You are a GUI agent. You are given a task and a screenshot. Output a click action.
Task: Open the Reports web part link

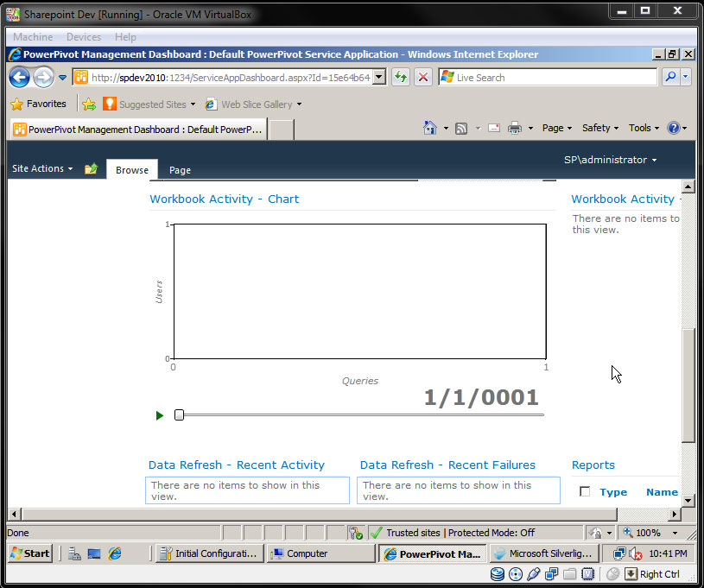point(593,465)
